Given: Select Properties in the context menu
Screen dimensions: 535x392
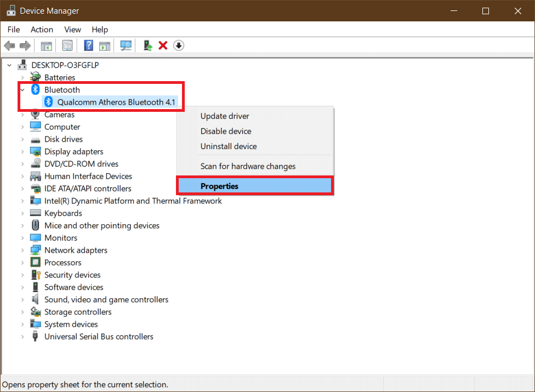Looking at the screenshot, I should [255, 186].
